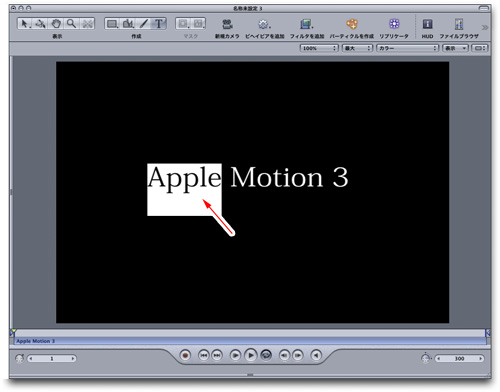Click the timing pane drawer handle at bottom
Viewport: 500px width, 392px height.
(250, 375)
